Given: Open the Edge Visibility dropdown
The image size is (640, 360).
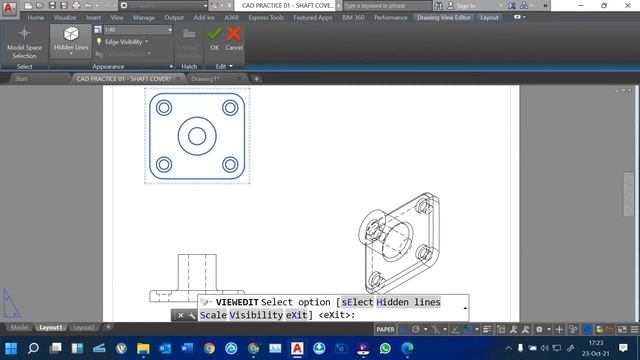Looking at the screenshot, I should [x=123, y=42].
